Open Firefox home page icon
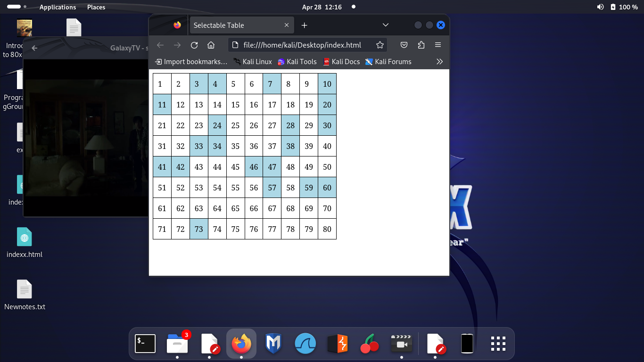This screenshot has height=362, width=644. pos(211,45)
